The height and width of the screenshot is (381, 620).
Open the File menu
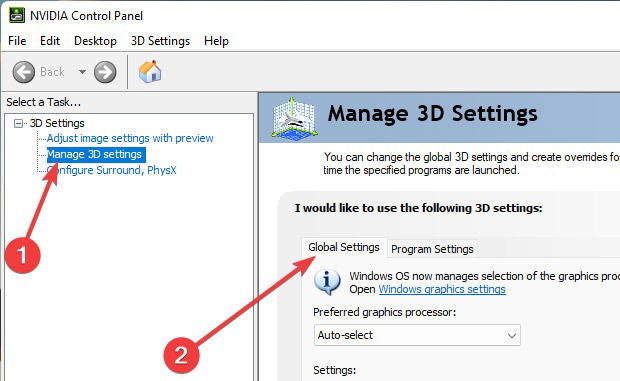[17, 41]
